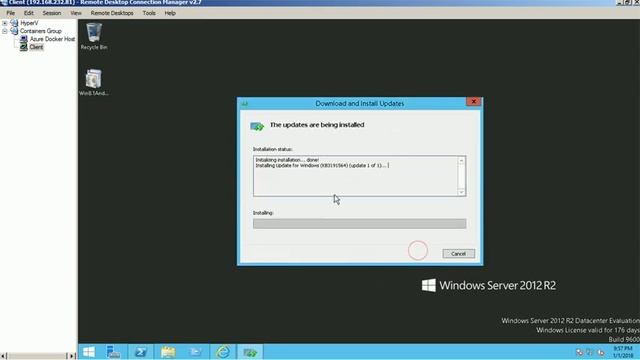Click 'The updates are being installed' heading
Viewport: 640px width, 360px height.
pos(317,125)
